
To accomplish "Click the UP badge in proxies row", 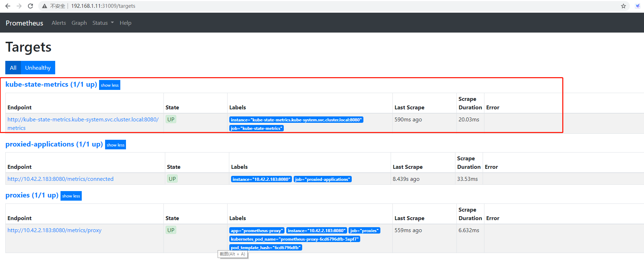I will [171, 230].
